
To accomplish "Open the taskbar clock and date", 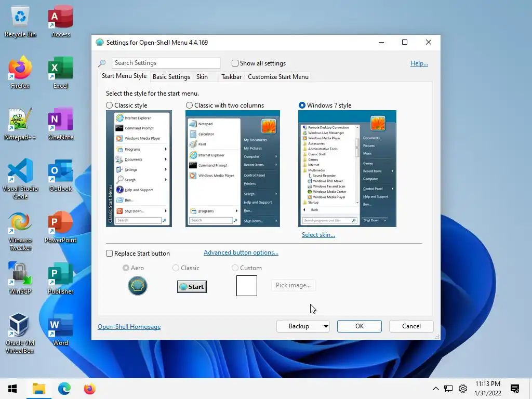I will (487, 389).
